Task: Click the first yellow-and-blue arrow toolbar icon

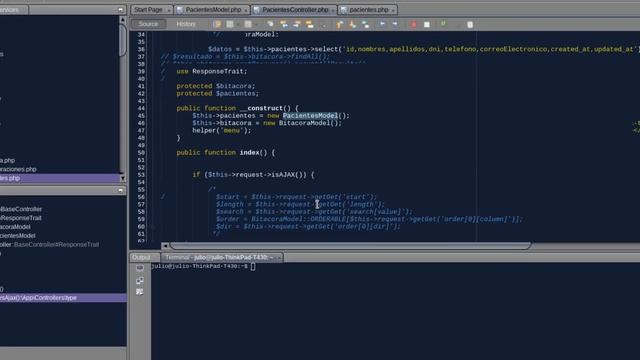Action: (284, 24)
